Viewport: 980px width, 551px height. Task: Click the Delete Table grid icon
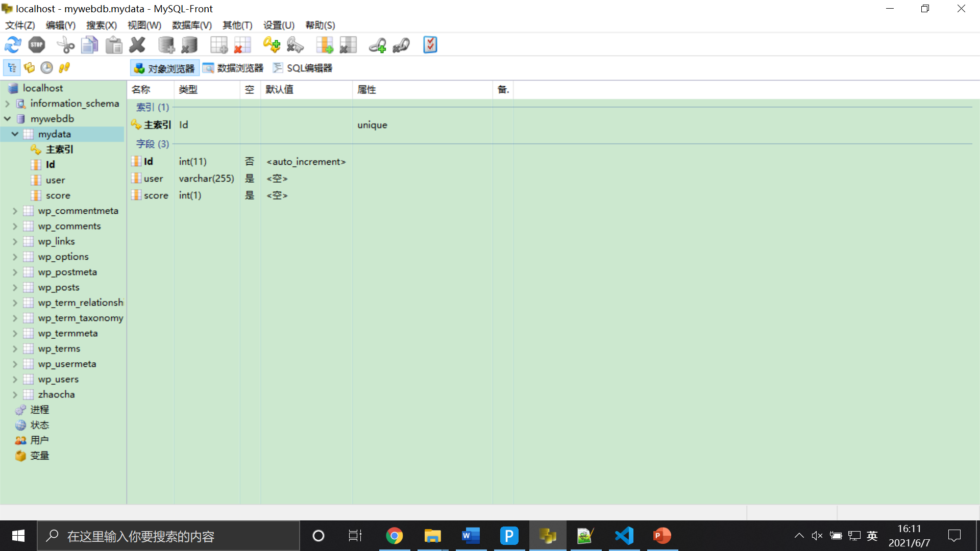point(242,45)
